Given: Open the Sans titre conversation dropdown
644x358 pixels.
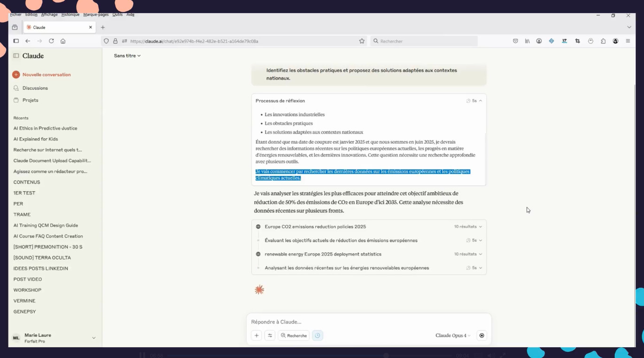Looking at the screenshot, I should click(127, 56).
